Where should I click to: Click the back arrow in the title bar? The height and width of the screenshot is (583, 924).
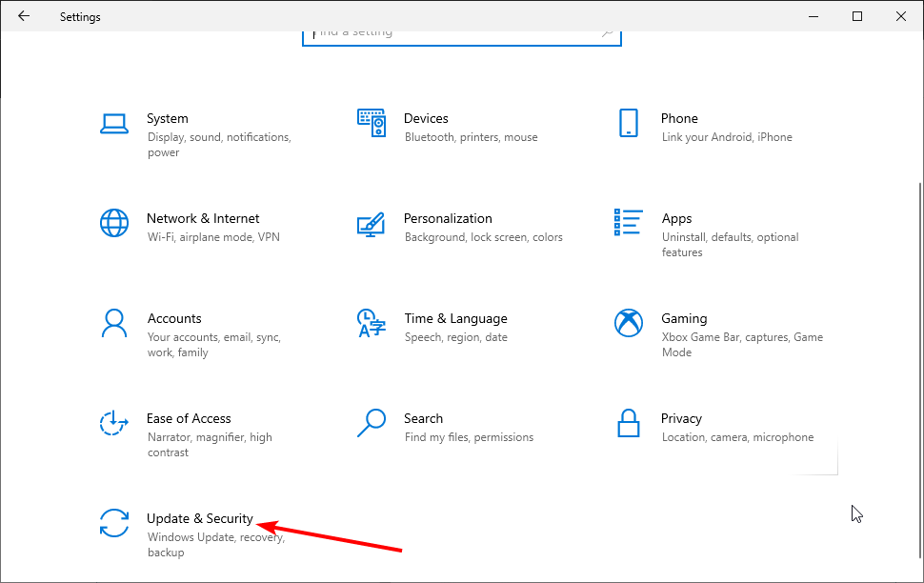tap(24, 16)
